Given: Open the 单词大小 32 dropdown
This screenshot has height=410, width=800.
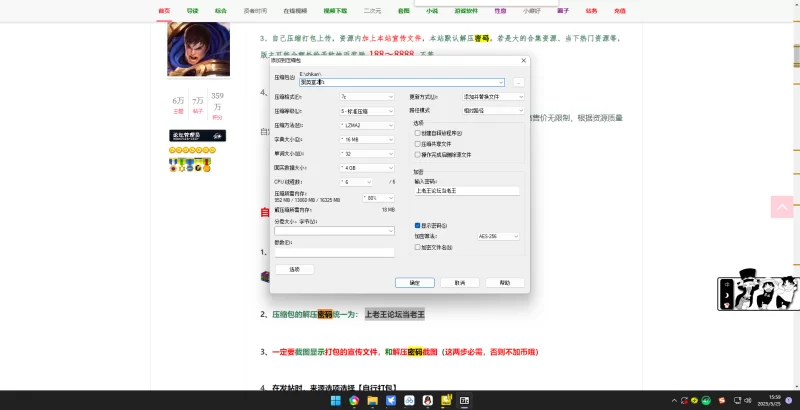Looking at the screenshot, I should 367,153.
